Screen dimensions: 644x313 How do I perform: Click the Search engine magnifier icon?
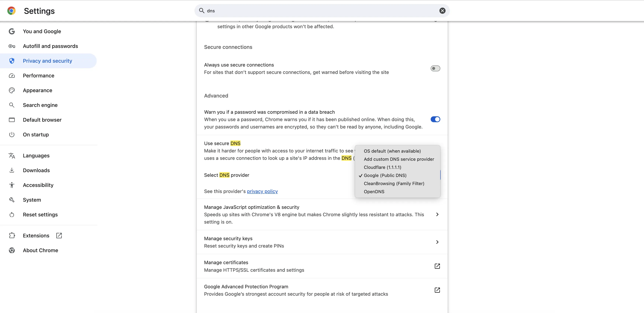(12, 105)
